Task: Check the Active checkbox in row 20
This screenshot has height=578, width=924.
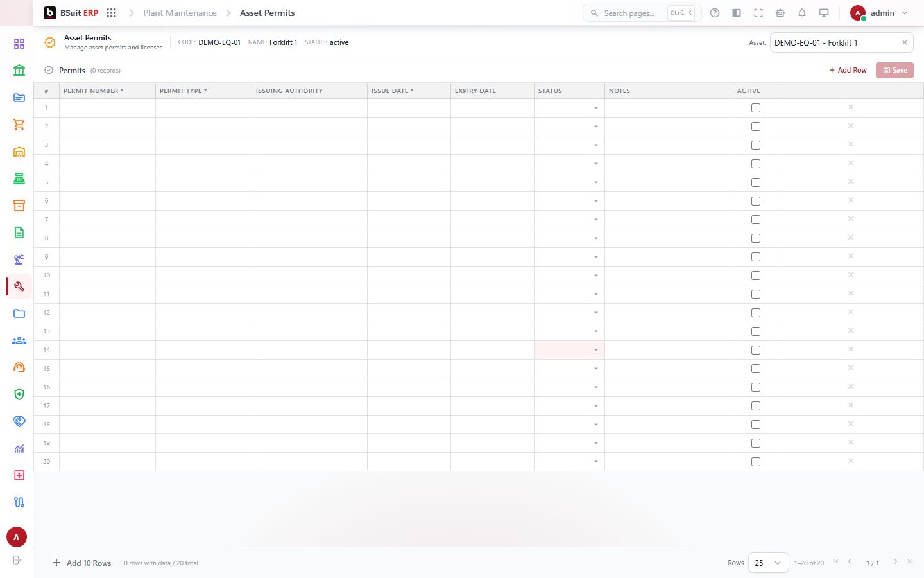Action: [756, 462]
